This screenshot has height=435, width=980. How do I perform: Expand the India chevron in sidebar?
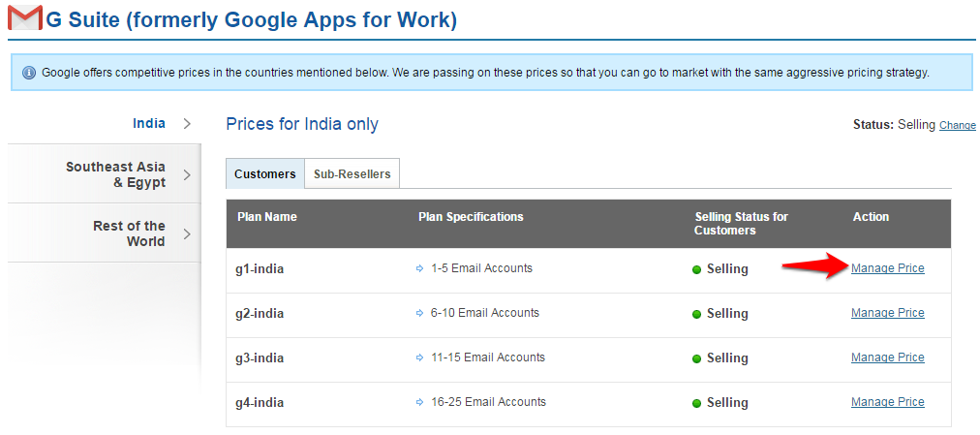click(187, 123)
